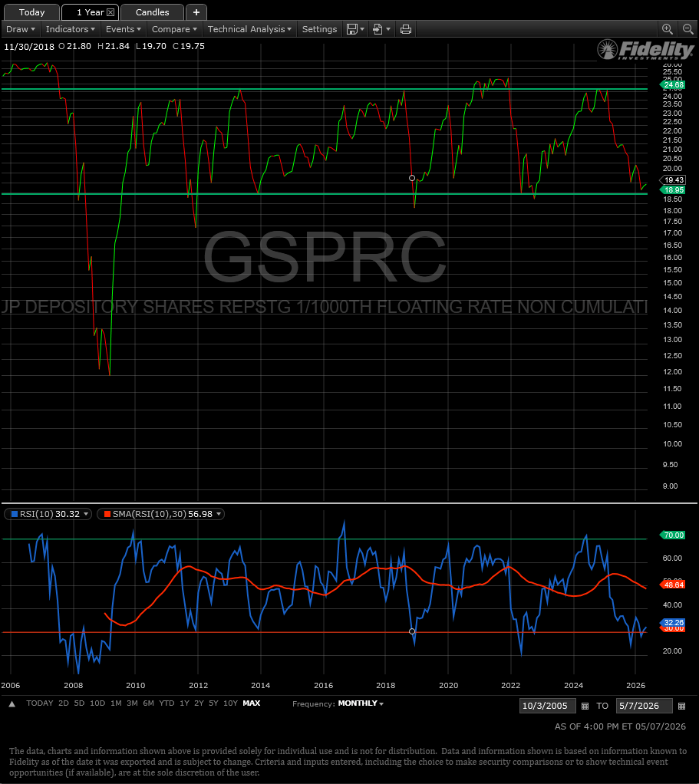Expand the RSI(10) indicator options
Screen dimensions: 699x784
[x=86, y=514]
